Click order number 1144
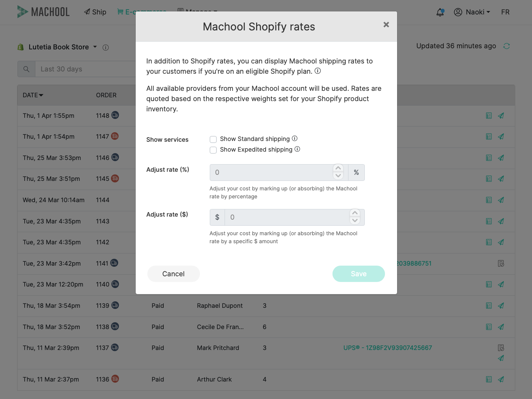 pyautogui.click(x=103, y=200)
